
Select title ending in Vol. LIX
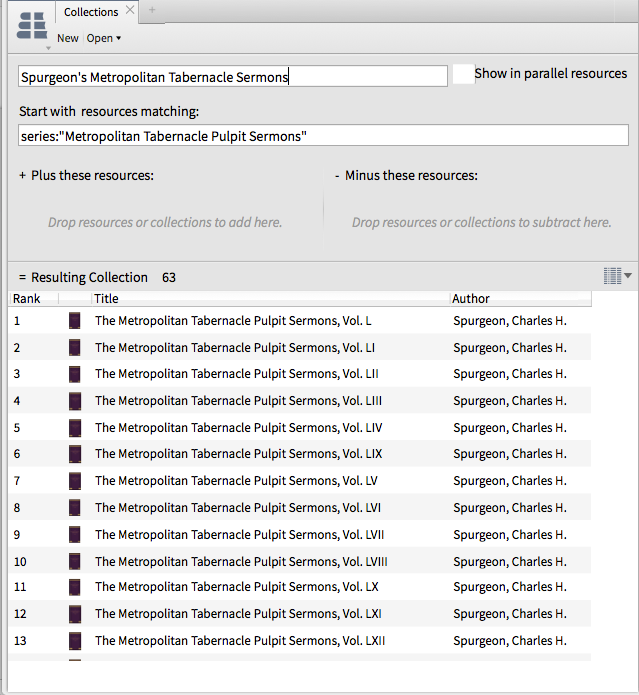[238, 454]
